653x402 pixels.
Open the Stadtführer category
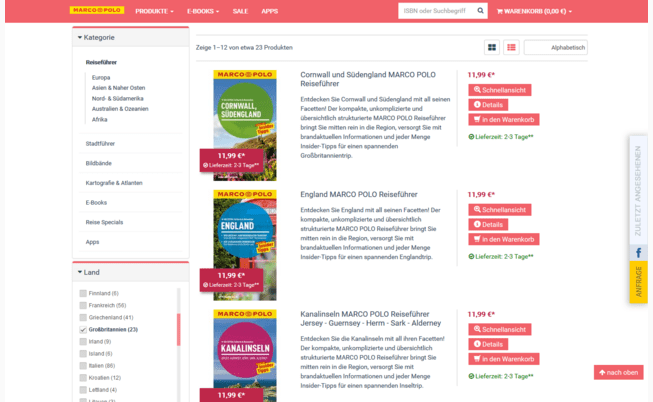pos(100,144)
